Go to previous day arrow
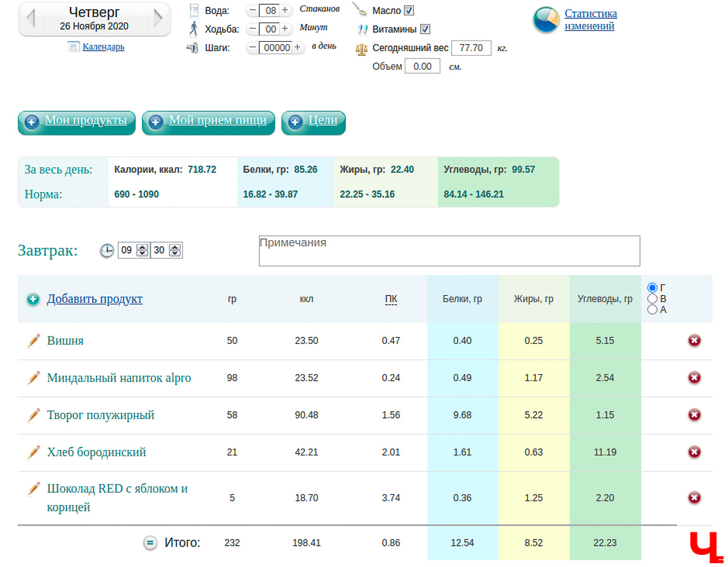 [x=30, y=19]
